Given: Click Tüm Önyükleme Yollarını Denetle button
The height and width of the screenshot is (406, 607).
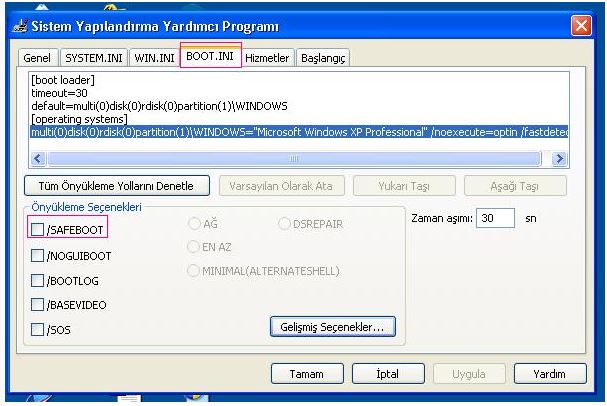Looking at the screenshot, I should point(117,186).
